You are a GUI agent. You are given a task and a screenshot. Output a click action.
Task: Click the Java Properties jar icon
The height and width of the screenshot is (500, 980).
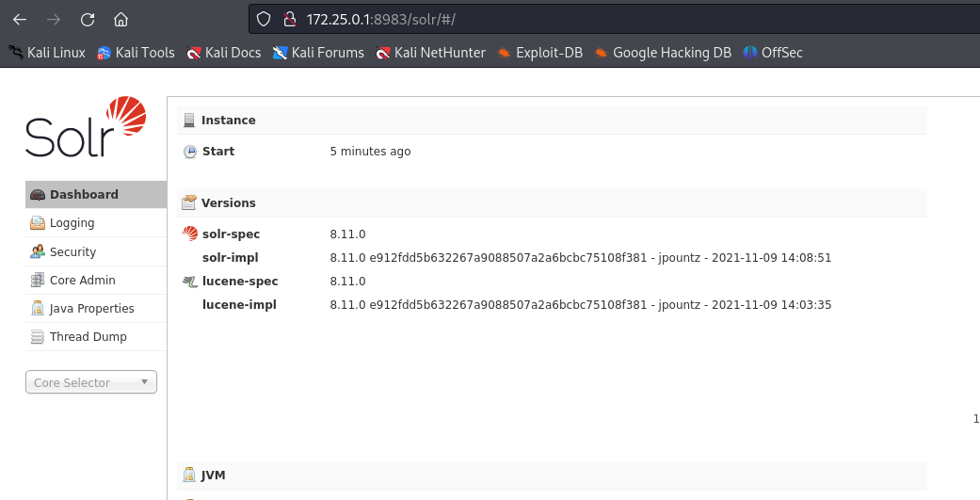pyautogui.click(x=38, y=308)
